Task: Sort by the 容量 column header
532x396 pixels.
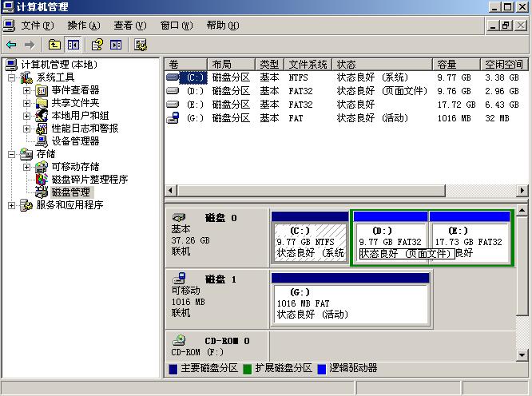Action: coord(457,64)
